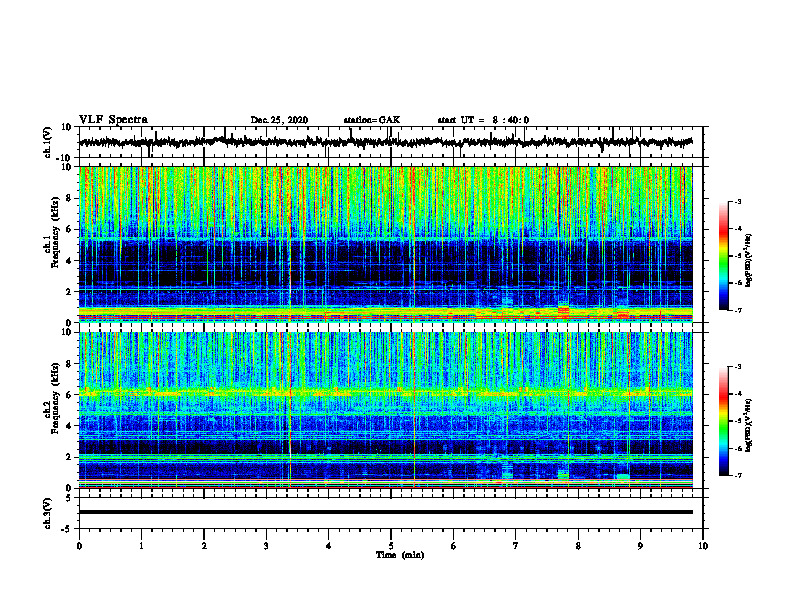Click the ch.1 voltage waveform trace panel
Viewport: 792px width, 612px height.
[391, 142]
